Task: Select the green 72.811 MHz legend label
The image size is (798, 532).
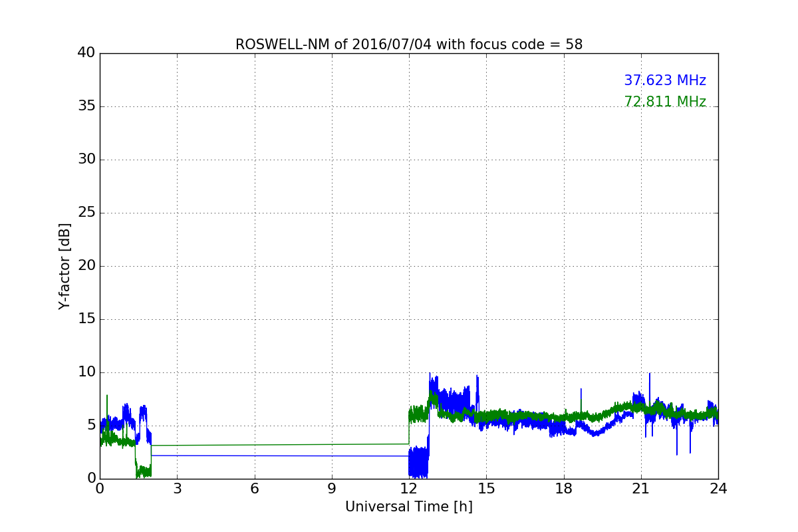Action: pos(665,102)
